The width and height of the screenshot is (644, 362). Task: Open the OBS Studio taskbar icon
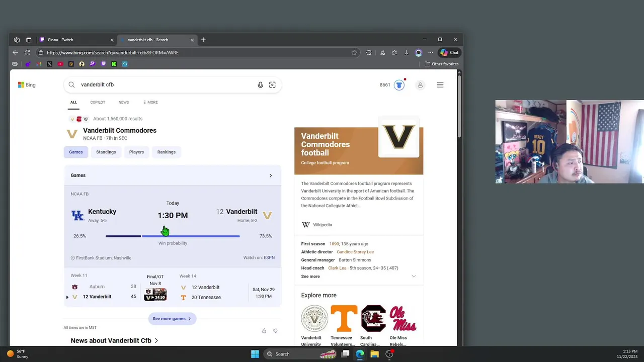pos(389,354)
